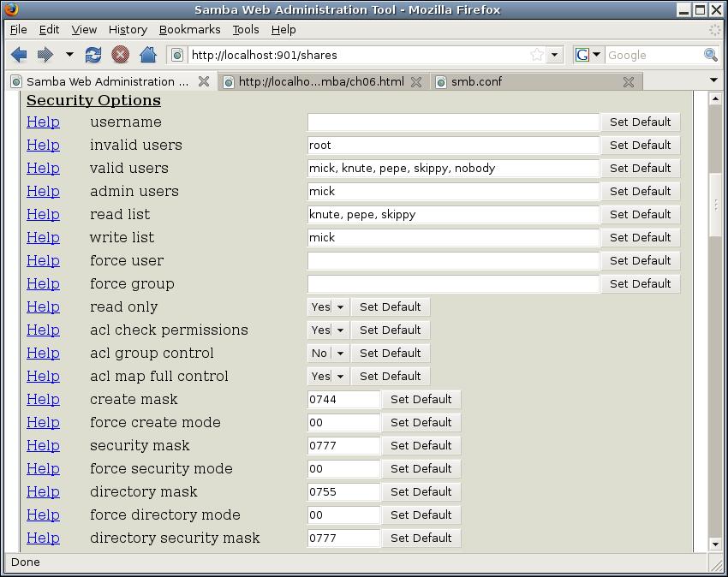Viewport: 728px width, 577px height.
Task: Open Help link for valid users
Action: 43,168
